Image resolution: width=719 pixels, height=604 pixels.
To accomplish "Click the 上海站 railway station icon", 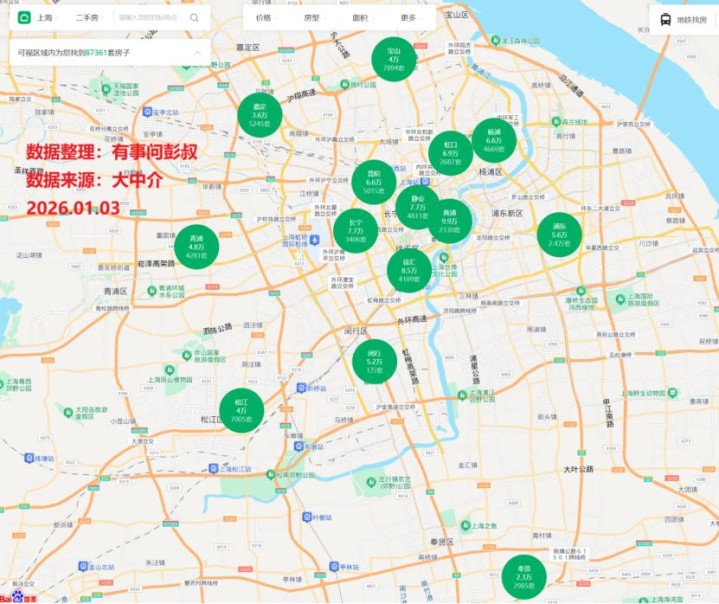I will click(x=425, y=182).
